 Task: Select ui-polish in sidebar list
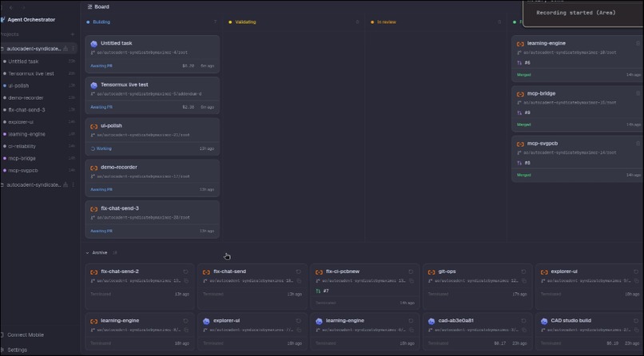pyautogui.click(x=39, y=85)
